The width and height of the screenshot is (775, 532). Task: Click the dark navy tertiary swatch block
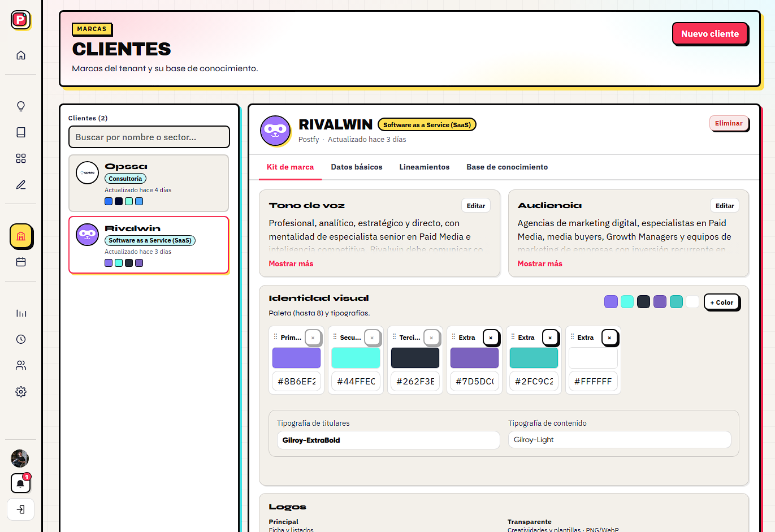coord(415,358)
